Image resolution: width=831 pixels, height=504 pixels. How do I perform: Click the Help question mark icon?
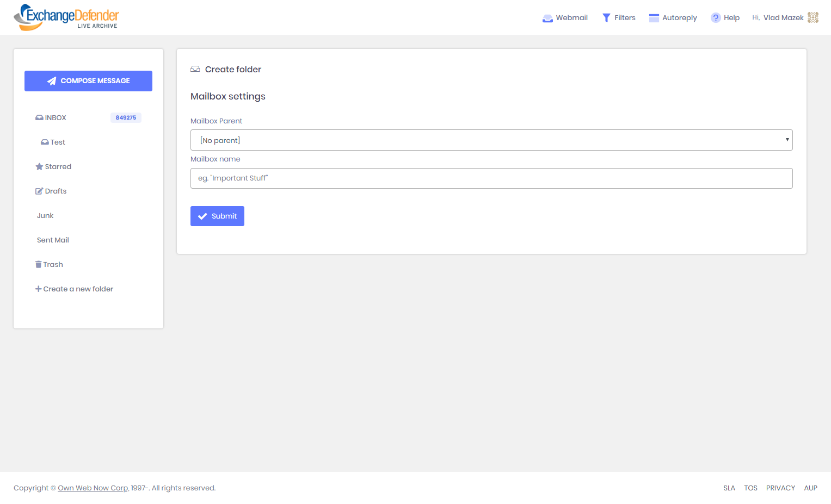tap(716, 18)
